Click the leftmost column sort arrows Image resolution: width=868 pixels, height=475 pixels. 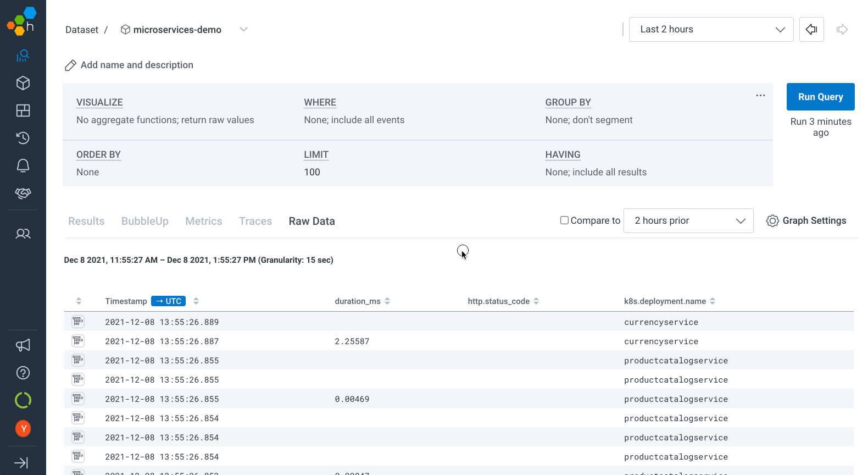click(x=79, y=301)
